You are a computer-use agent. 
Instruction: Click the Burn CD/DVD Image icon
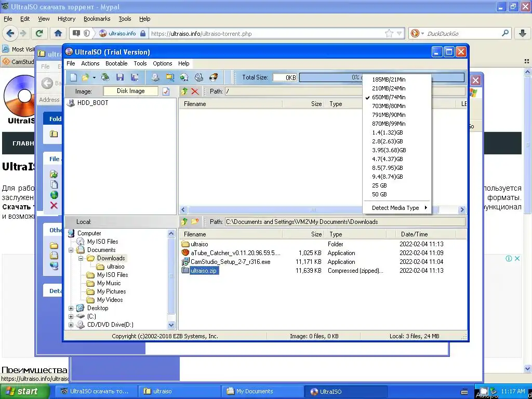(214, 77)
